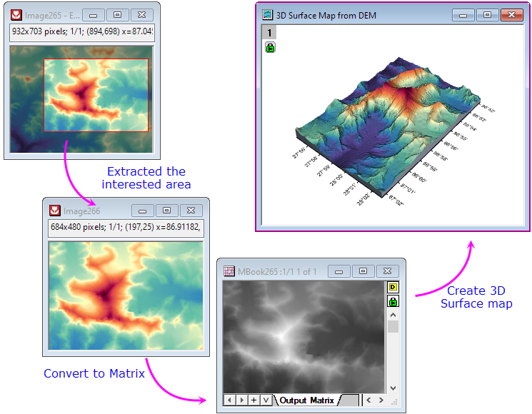Click the Image265 window title icon
The height and width of the screenshot is (414, 532).
coord(15,14)
